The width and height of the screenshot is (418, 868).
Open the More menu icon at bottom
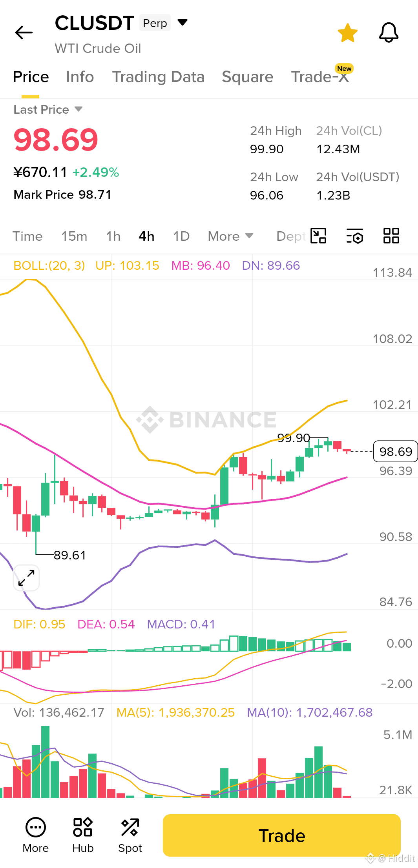(36, 835)
